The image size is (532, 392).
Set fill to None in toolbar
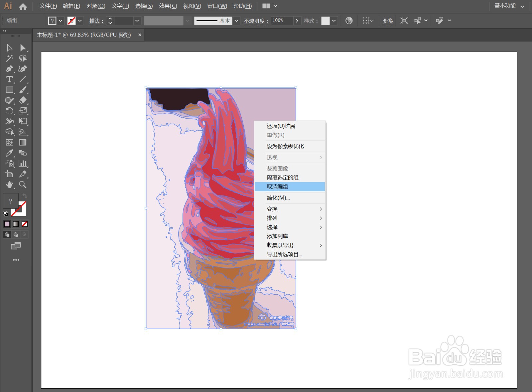coord(25,224)
